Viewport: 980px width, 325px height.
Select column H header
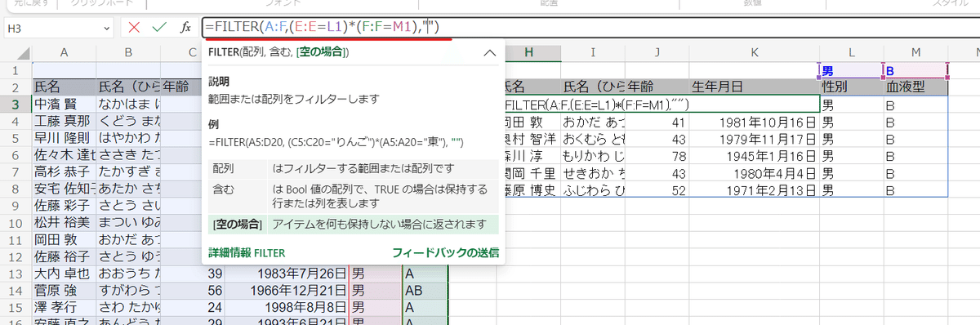tap(529, 52)
